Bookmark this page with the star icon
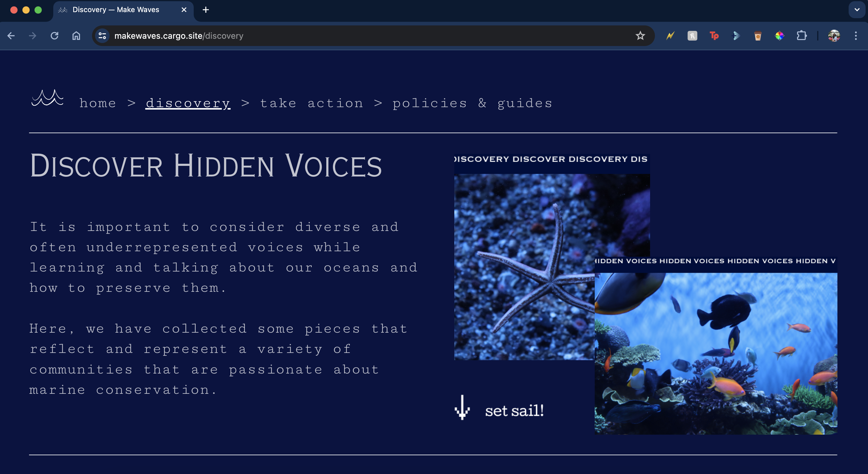 pyautogui.click(x=640, y=36)
